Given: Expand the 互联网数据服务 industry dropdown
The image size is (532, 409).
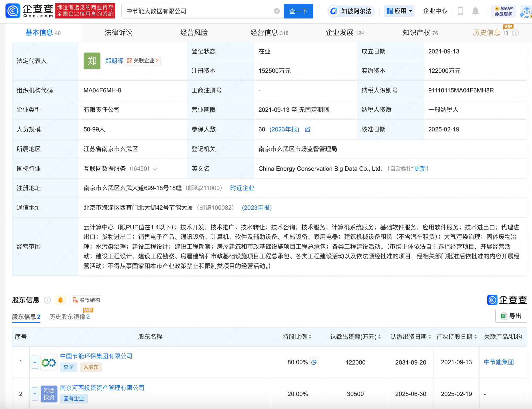Looking at the screenshot, I should click(156, 169).
